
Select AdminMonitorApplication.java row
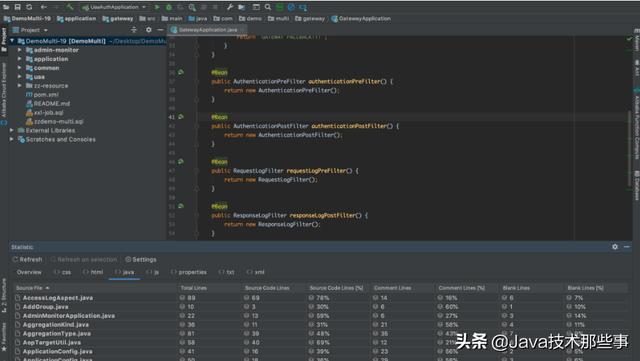click(320, 316)
